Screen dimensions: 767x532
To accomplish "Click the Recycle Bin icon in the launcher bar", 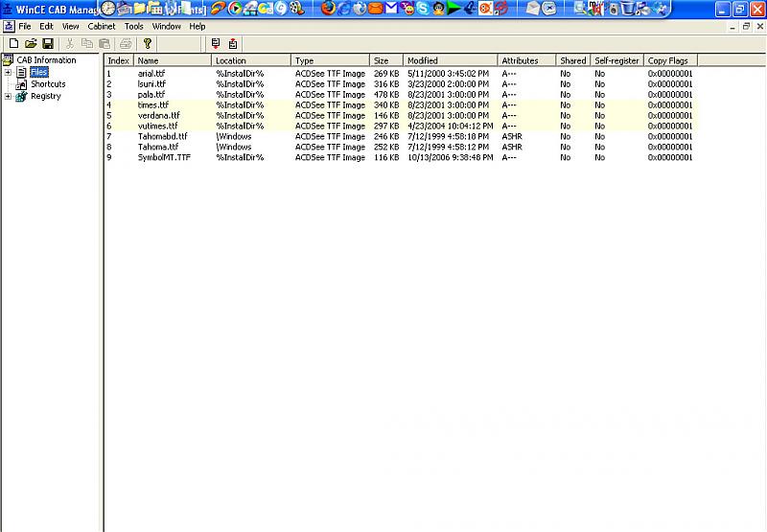I will point(628,9).
